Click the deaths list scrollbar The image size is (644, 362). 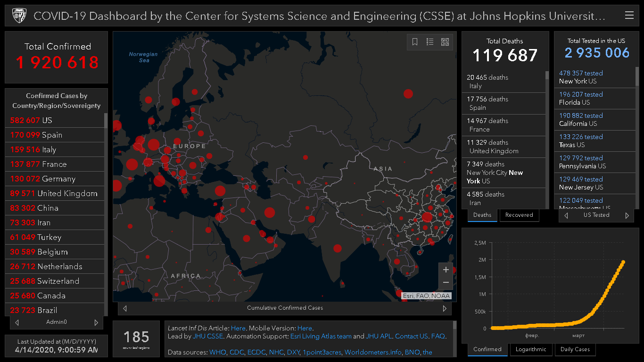point(547,141)
